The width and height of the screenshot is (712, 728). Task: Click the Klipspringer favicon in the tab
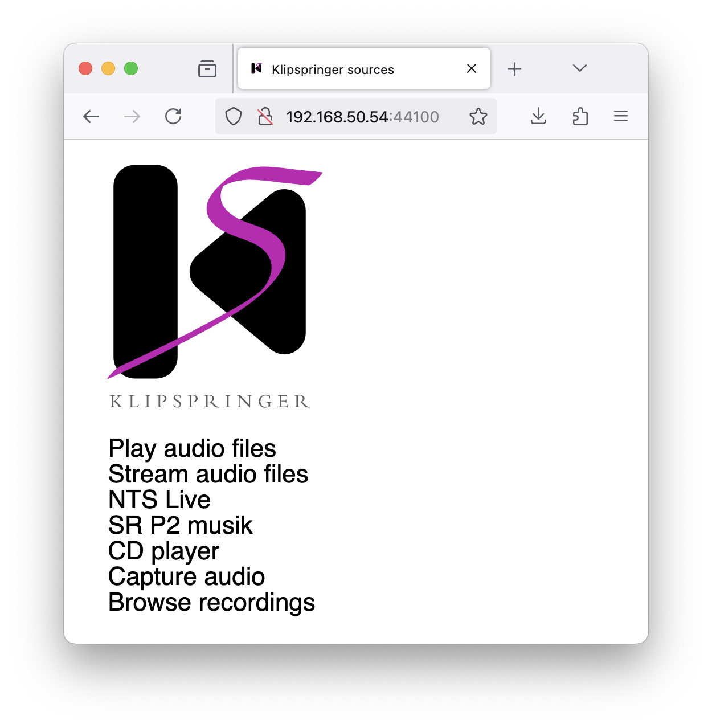(x=256, y=68)
